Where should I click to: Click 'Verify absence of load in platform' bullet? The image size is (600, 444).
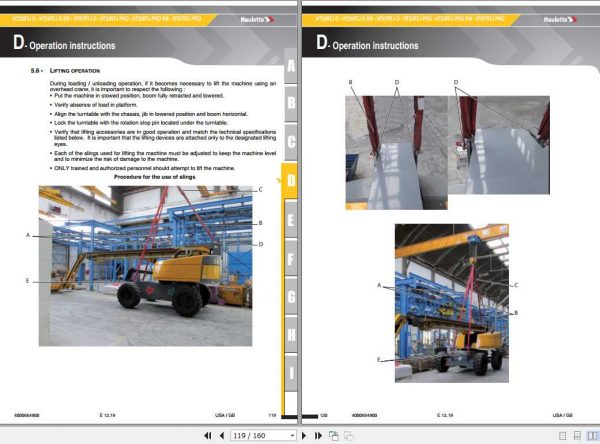click(x=96, y=105)
